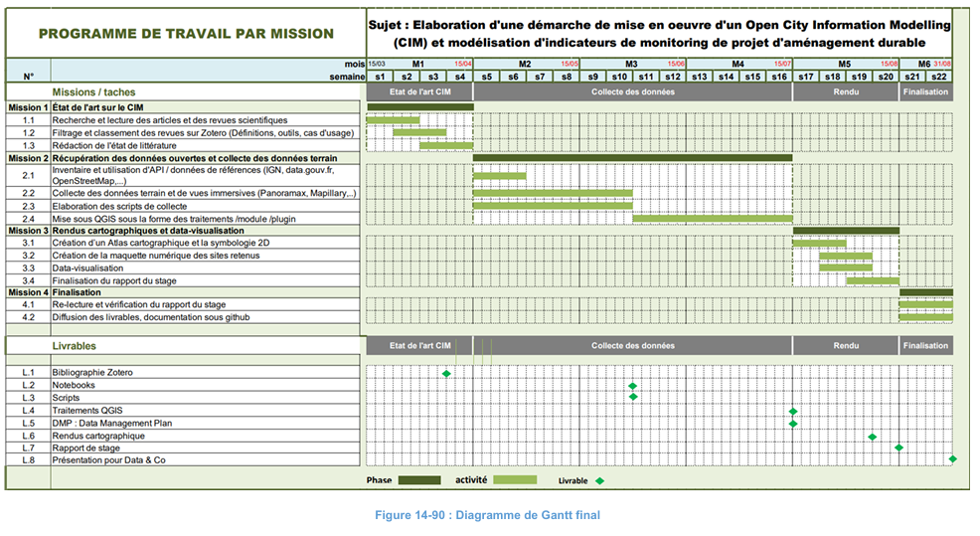Click the Notebooks deliverable diamond marker
The height and width of the screenshot is (536, 980).
point(632,386)
